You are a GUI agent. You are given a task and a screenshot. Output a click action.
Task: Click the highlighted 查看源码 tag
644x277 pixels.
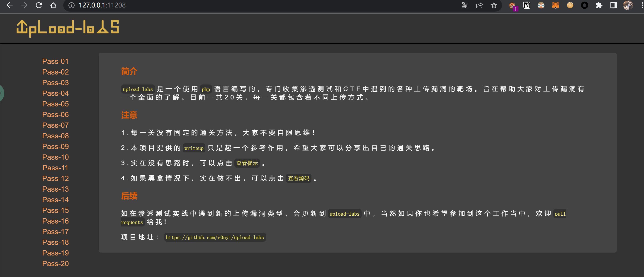(299, 178)
